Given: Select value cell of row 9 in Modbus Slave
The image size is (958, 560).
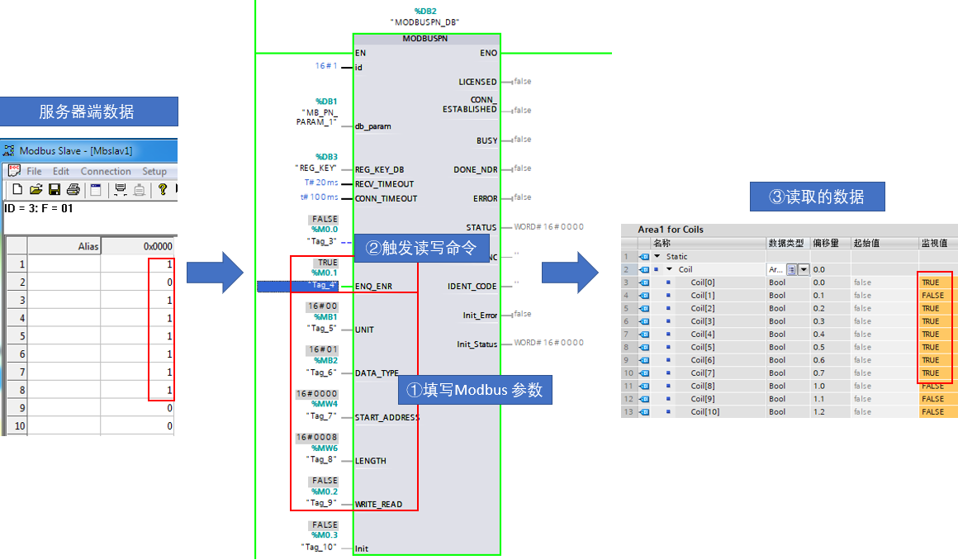Looking at the screenshot, I should (x=138, y=408).
